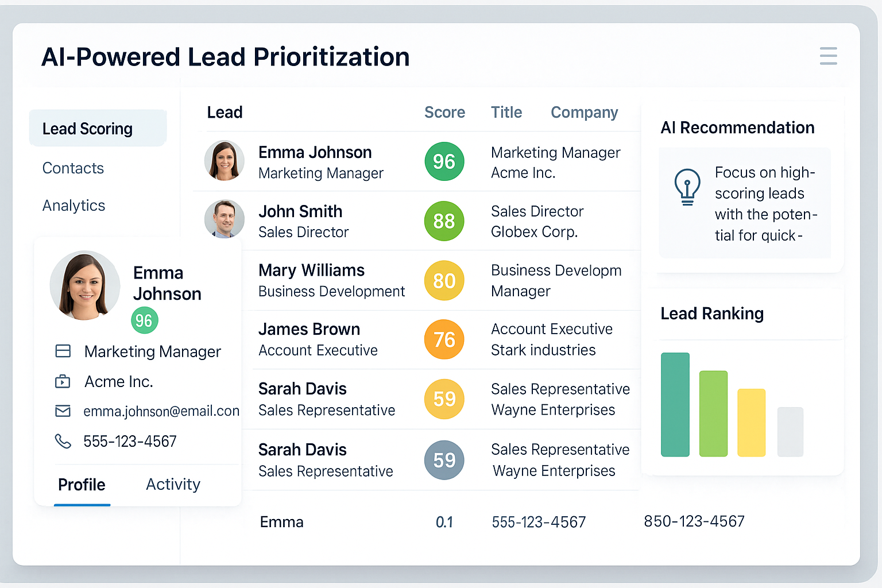The width and height of the screenshot is (882, 588).
Task: Click the orange 76 score badge
Action: (444, 339)
